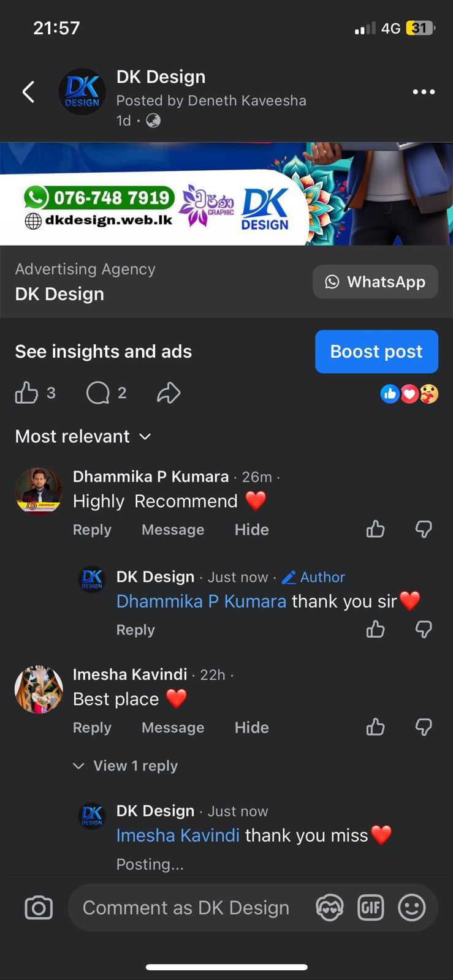The image size is (453, 980).
Task: Like the post with thumbs-up icon
Action: pyautogui.click(x=26, y=393)
